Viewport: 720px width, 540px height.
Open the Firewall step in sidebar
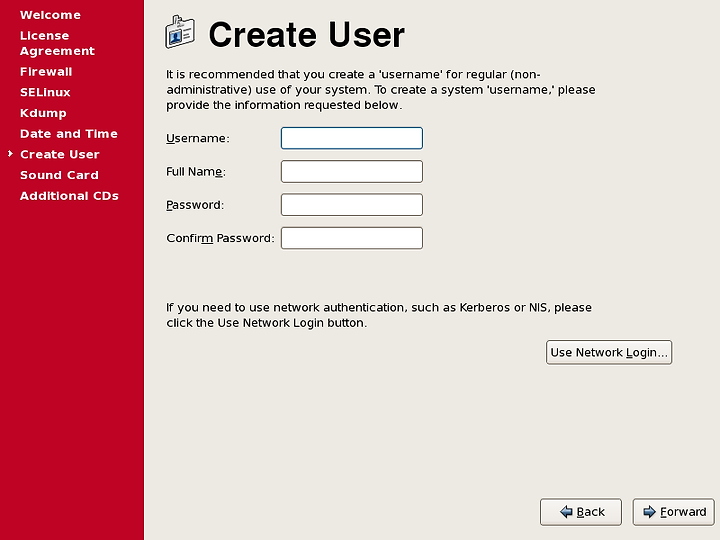coord(46,72)
